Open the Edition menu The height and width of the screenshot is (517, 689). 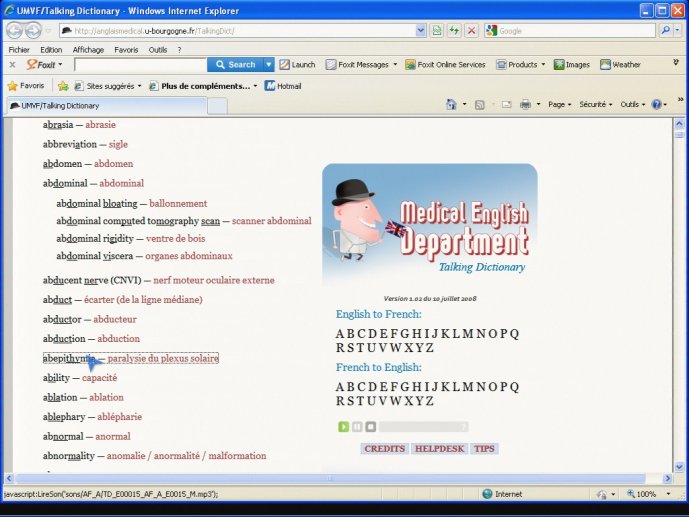click(51, 50)
